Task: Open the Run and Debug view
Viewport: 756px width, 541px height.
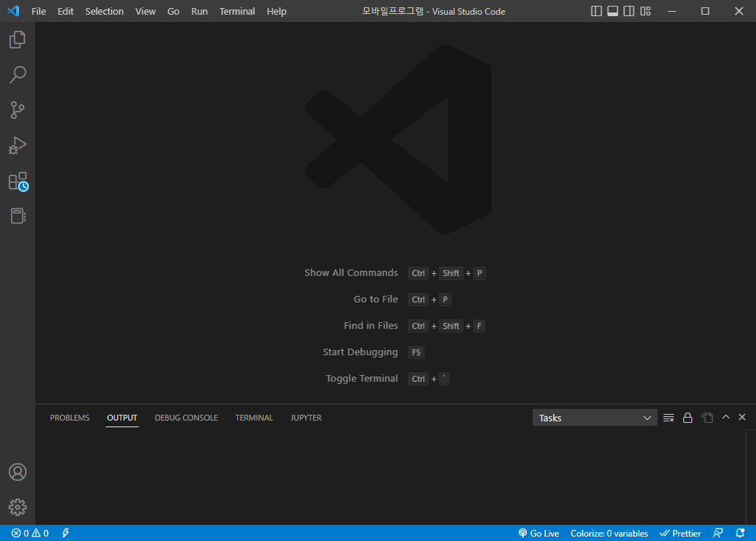Action: pos(18,145)
